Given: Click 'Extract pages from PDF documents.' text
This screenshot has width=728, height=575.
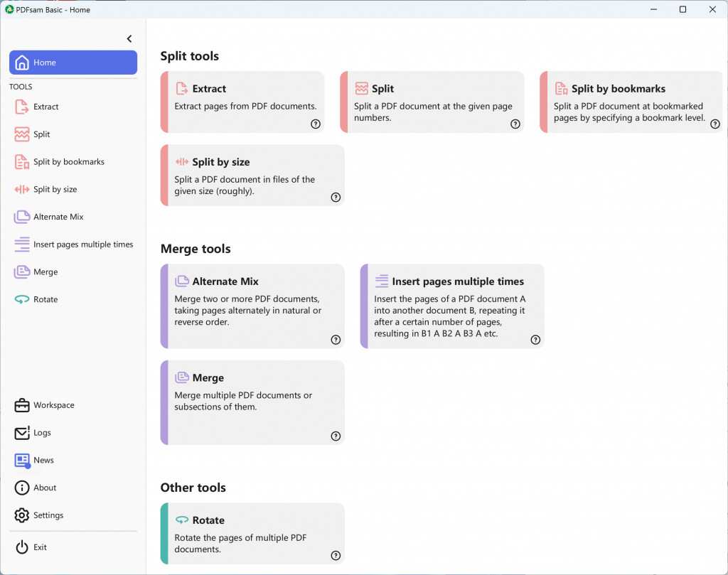Looking at the screenshot, I should (x=245, y=107).
